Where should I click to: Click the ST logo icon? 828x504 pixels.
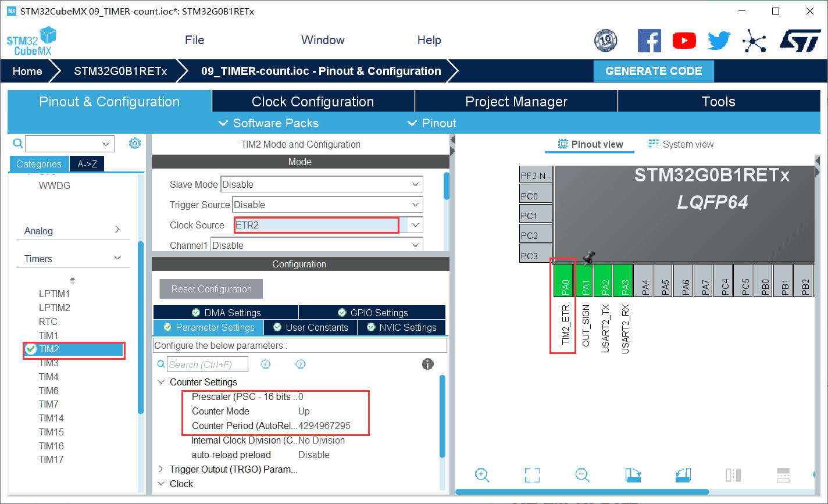tap(801, 41)
